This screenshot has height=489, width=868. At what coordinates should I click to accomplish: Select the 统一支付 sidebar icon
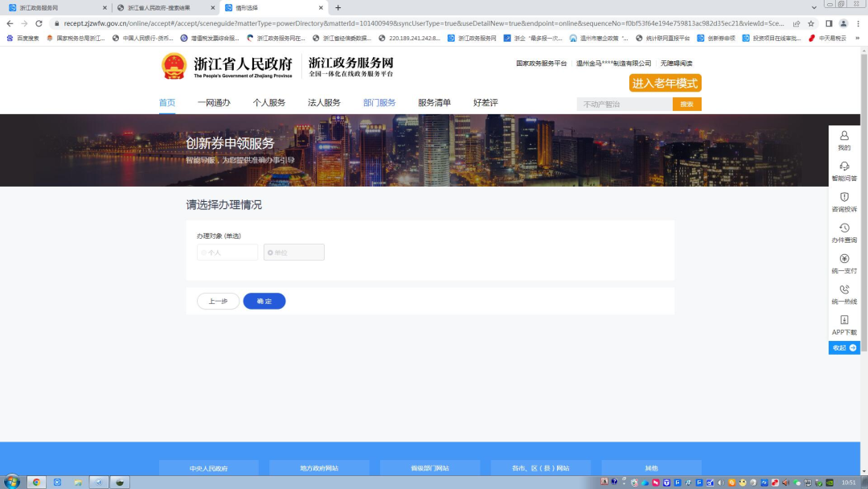(844, 262)
